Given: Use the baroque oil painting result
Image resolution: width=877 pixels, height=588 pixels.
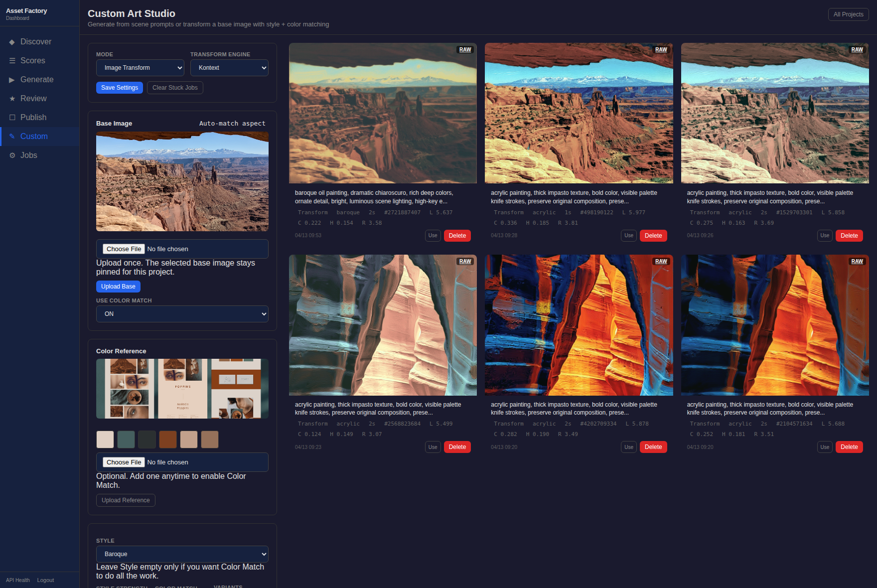Looking at the screenshot, I should click(x=433, y=236).
